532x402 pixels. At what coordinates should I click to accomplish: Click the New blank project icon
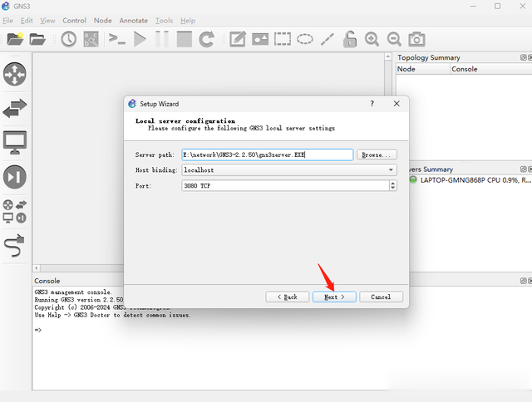[x=15, y=39]
